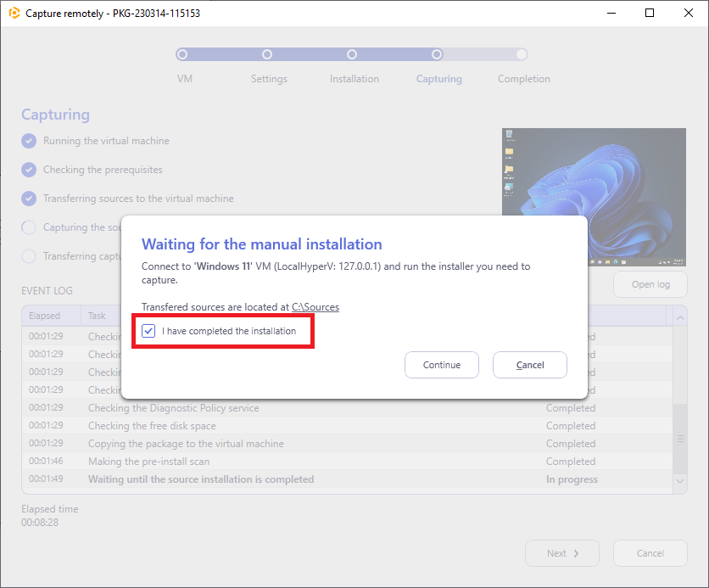Click the 00:01:46 elapsed time cell
Viewport: 709px width, 588px height.
point(46,461)
